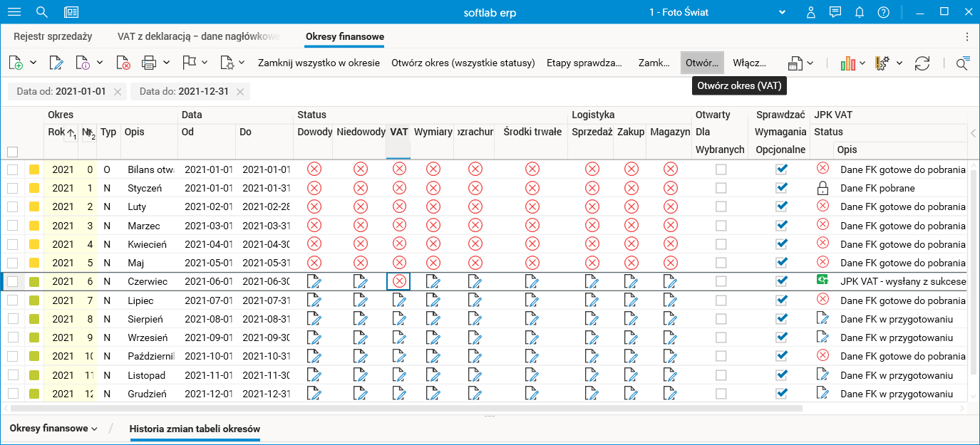Click green color marker for Lipiec row
Viewport: 980px width, 445px height.
(x=34, y=300)
